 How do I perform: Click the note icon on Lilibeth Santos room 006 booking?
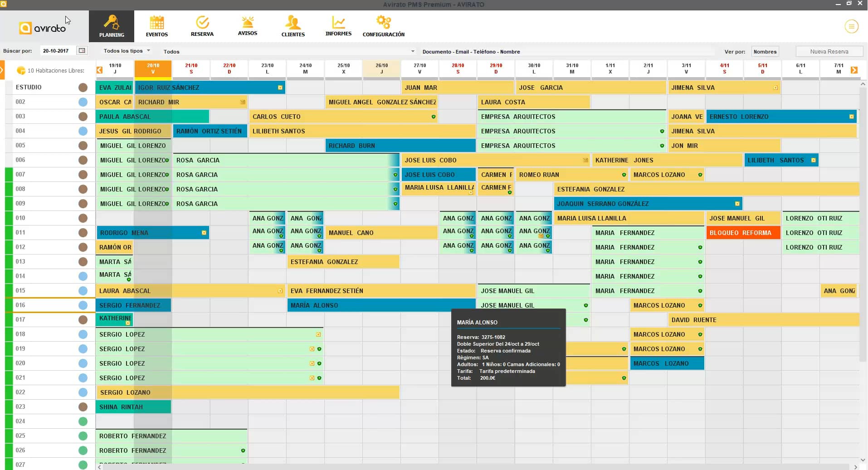(814, 160)
